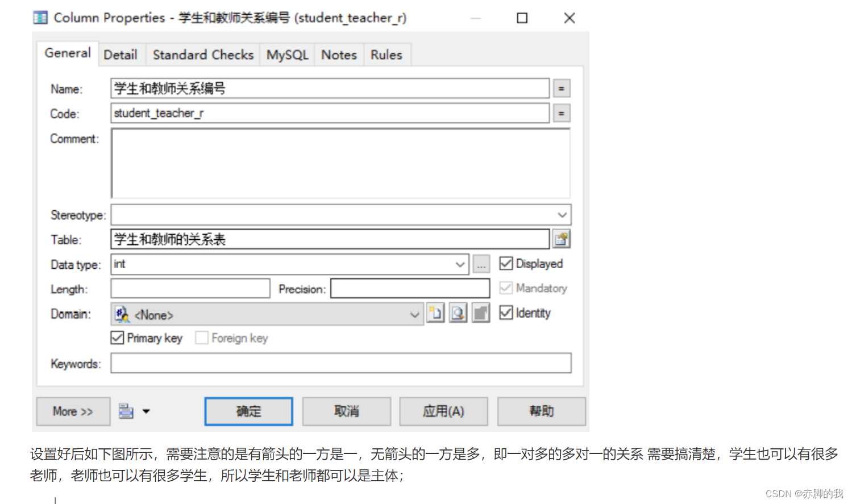This screenshot has width=852, height=504.
Task: Click the table icon in the title bar
Action: pos(40,18)
